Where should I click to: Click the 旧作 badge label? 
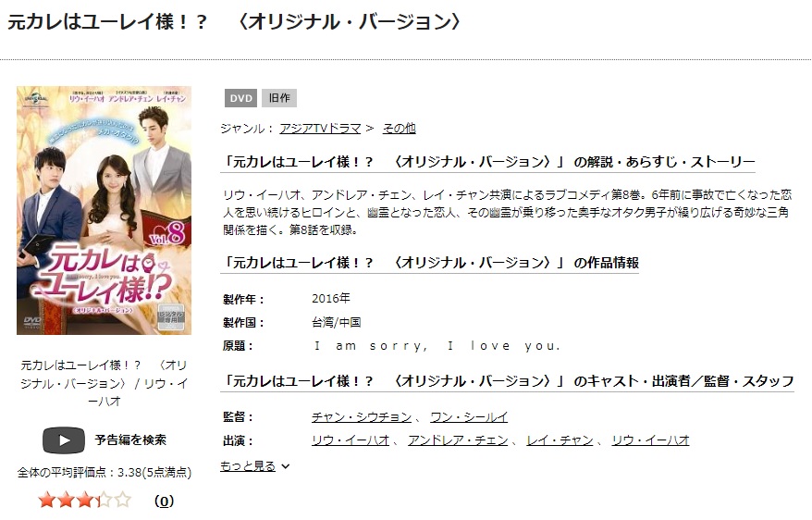click(279, 98)
